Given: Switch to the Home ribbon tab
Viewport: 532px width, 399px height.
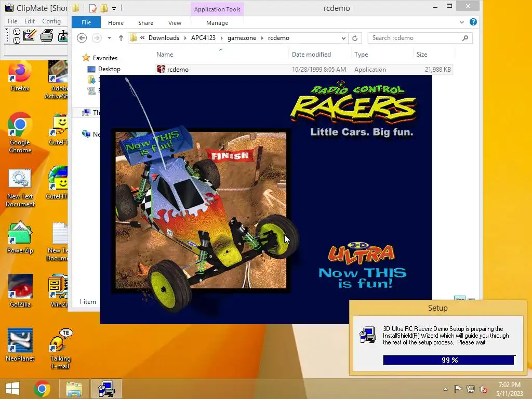Looking at the screenshot, I should click(x=116, y=23).
